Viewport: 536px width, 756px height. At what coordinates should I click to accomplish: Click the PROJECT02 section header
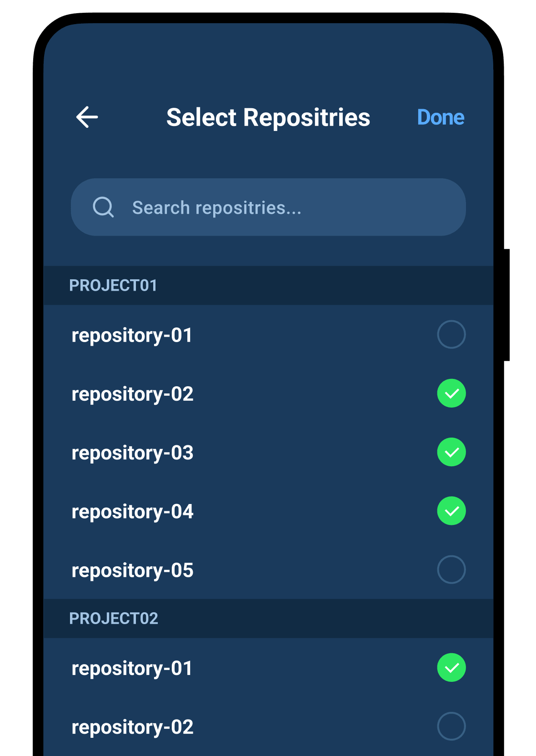pos(114,619)
